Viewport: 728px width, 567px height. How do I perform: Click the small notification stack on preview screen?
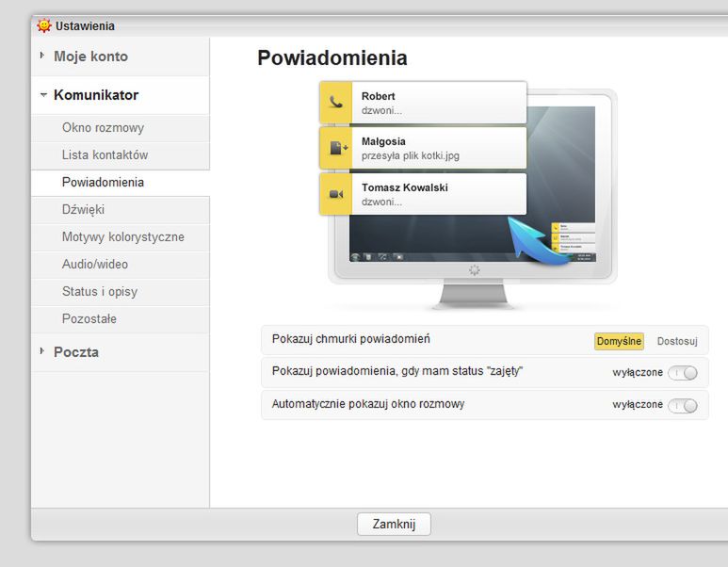(574, 237)
